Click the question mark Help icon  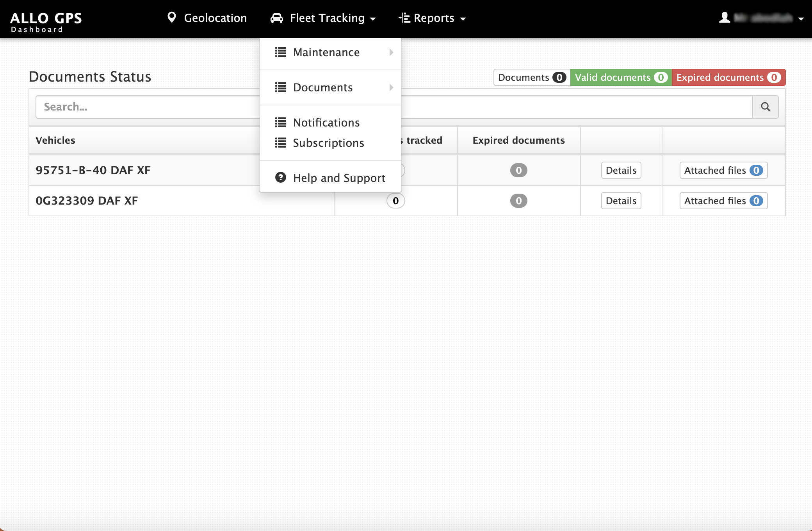pyautogui.click(x=280, y=178)
